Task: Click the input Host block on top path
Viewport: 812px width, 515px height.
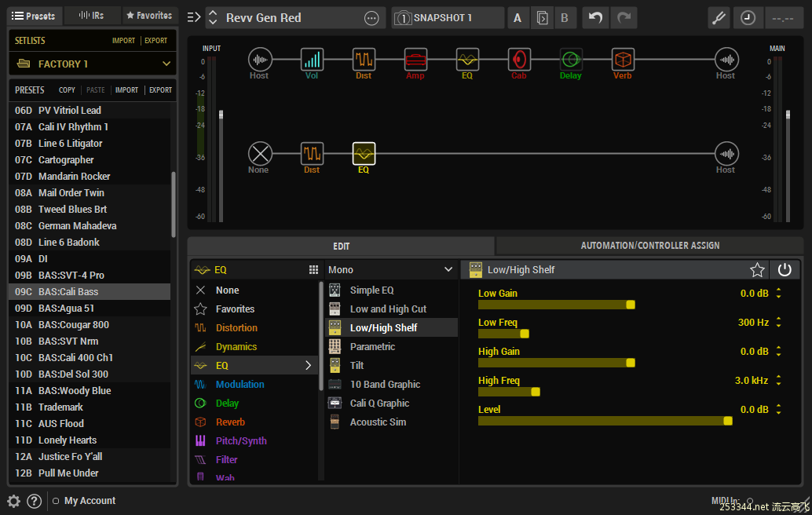Action: coord(260,60)
